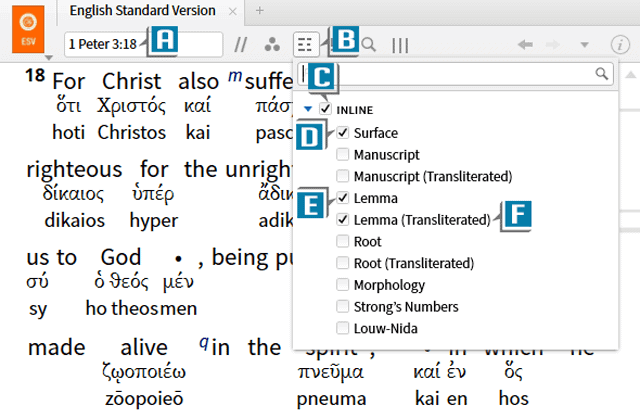Click footnote marker q before 'in'
The width and height of the screenshot is (640, 418).
pyautogui.click(x=203, y=342)
